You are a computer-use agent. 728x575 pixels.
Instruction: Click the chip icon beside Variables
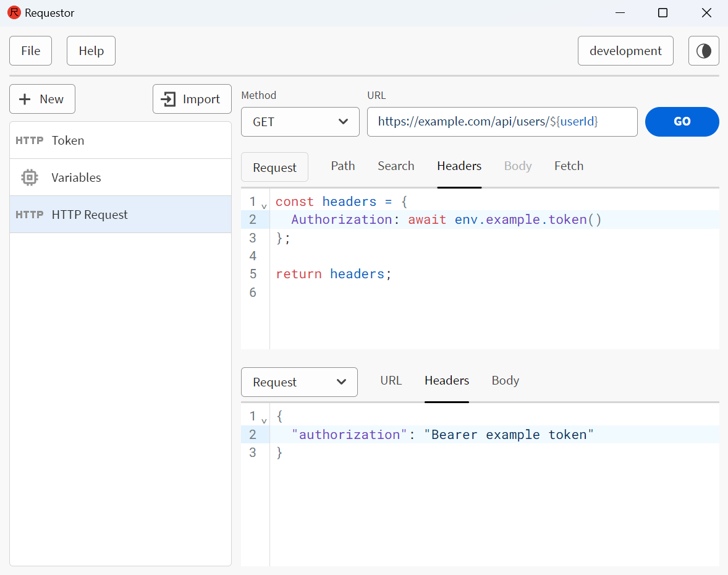tap(29, 177)
